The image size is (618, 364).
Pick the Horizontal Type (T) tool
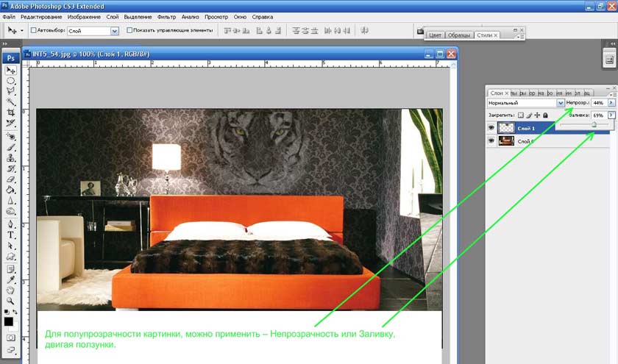pos(11,235)
